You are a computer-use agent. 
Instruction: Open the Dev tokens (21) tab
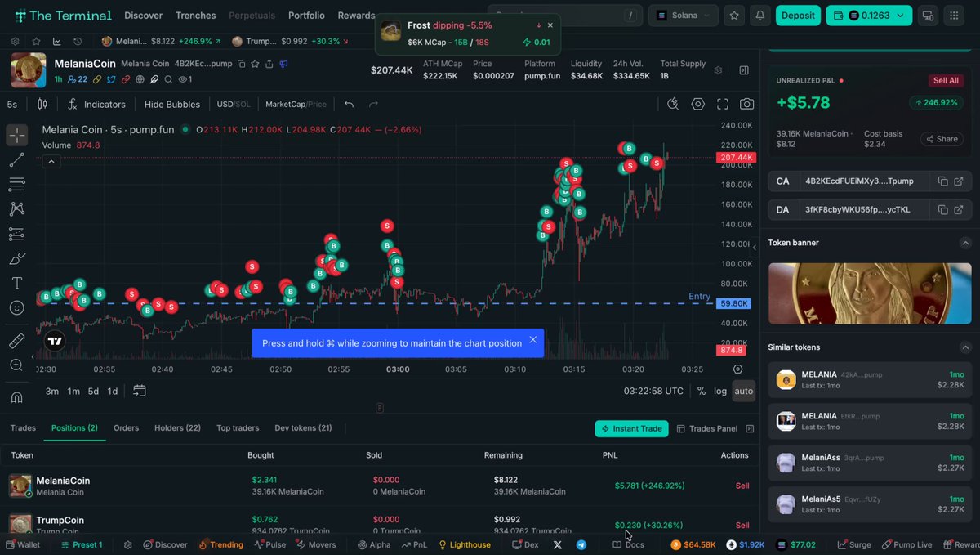(x=303, y=428)
